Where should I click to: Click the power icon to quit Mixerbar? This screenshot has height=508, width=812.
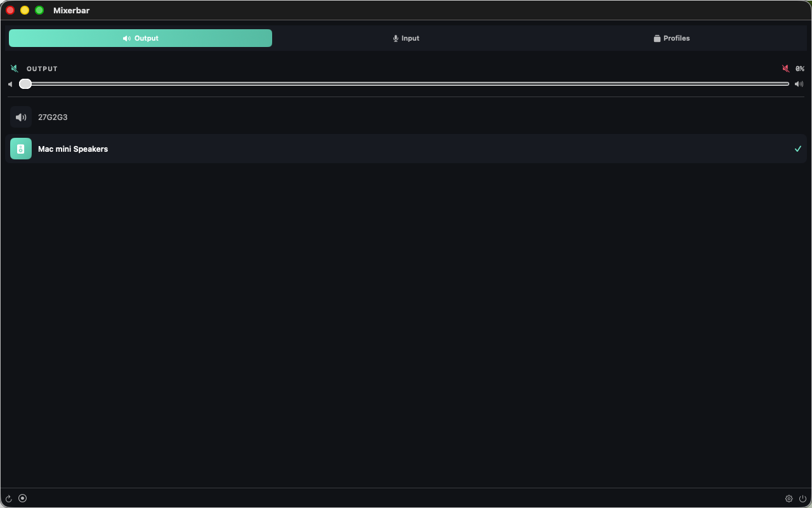(x=802, y=498)
